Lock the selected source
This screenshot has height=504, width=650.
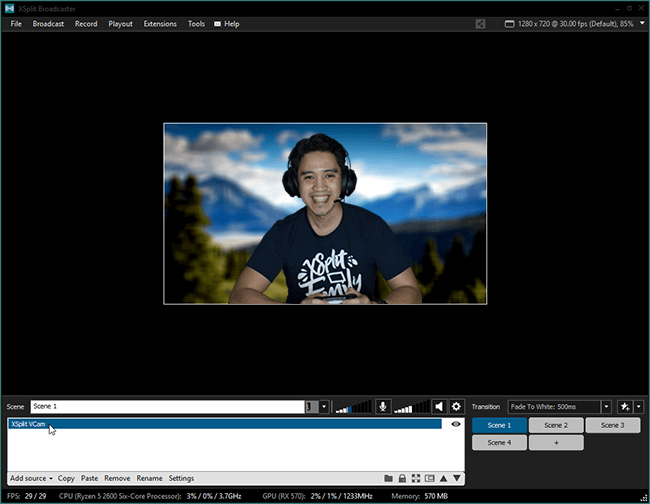point(402,478)
